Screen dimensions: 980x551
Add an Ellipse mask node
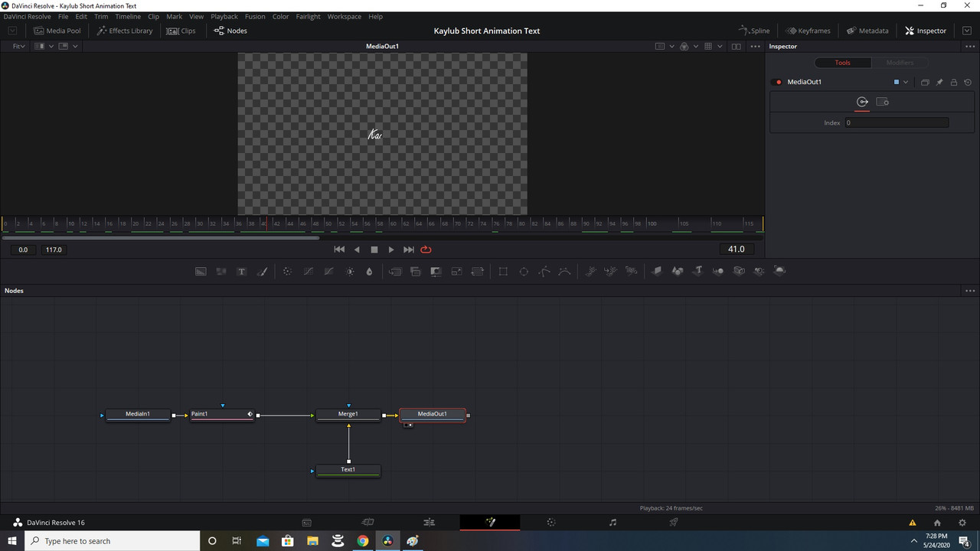tap(524, 271)
